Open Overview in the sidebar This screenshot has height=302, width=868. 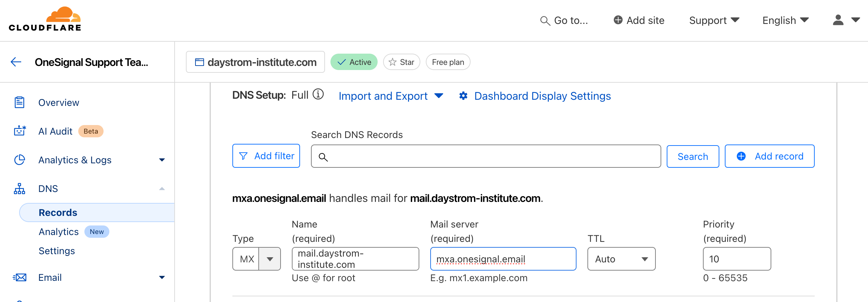pos(58,102)
